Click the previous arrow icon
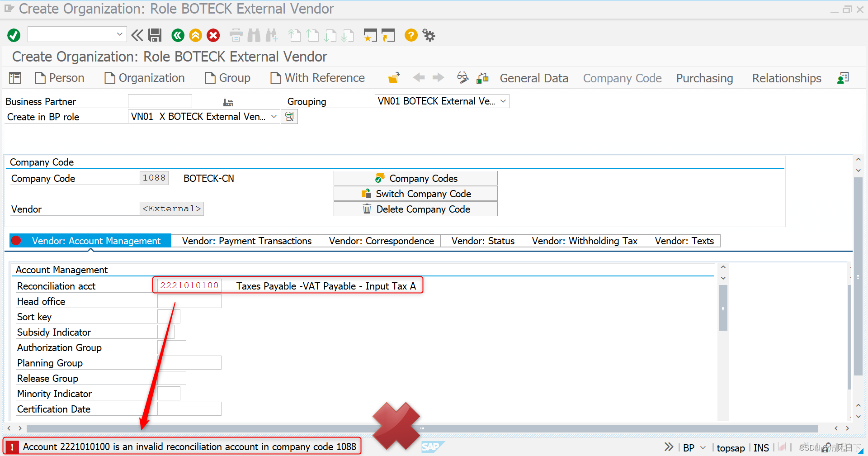This screenshot has height=456, width=868. tap(419, 78)
